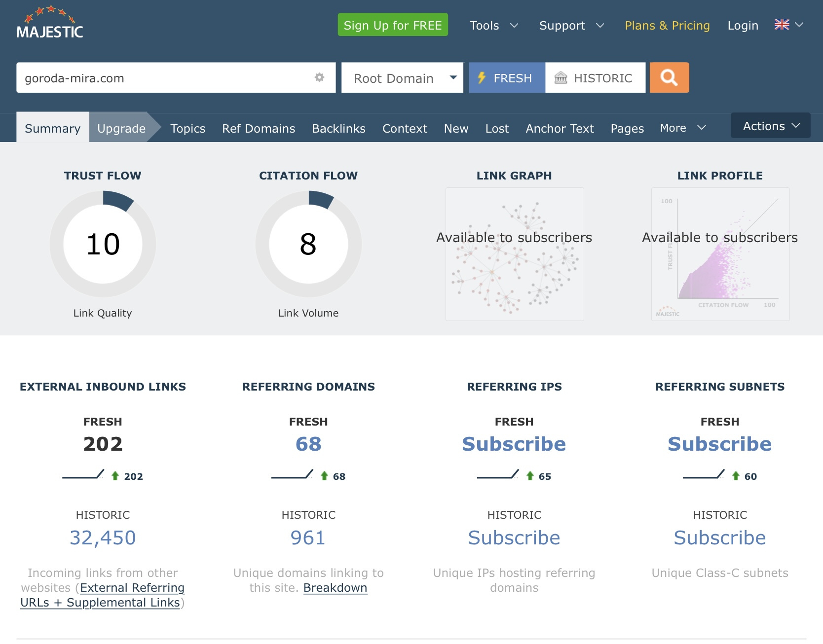The height and width of the screenshot is (644, 823).
Task: Click historic Referring IPs Subscribe link
Action: pos(514,537)
